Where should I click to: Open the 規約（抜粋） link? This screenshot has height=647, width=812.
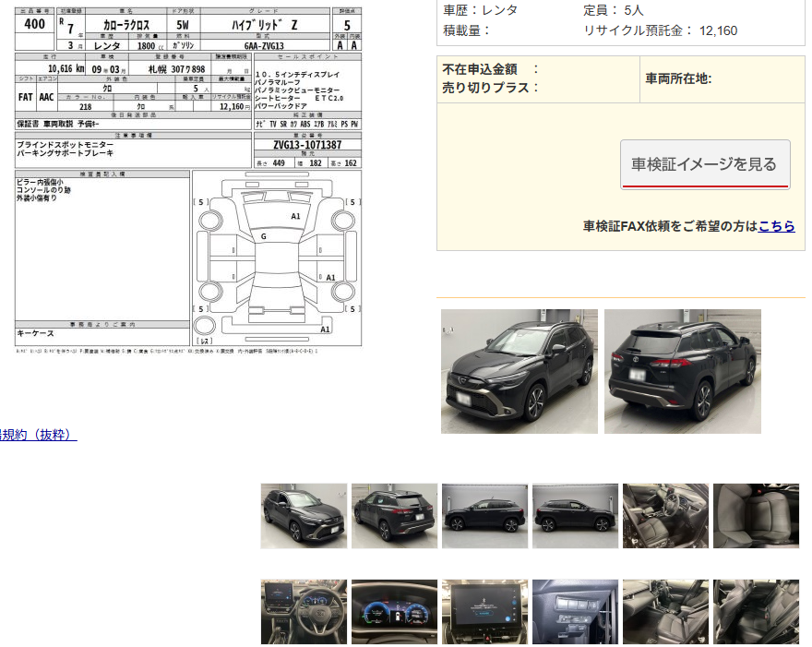pyautogui.click(x=37, y=434)
